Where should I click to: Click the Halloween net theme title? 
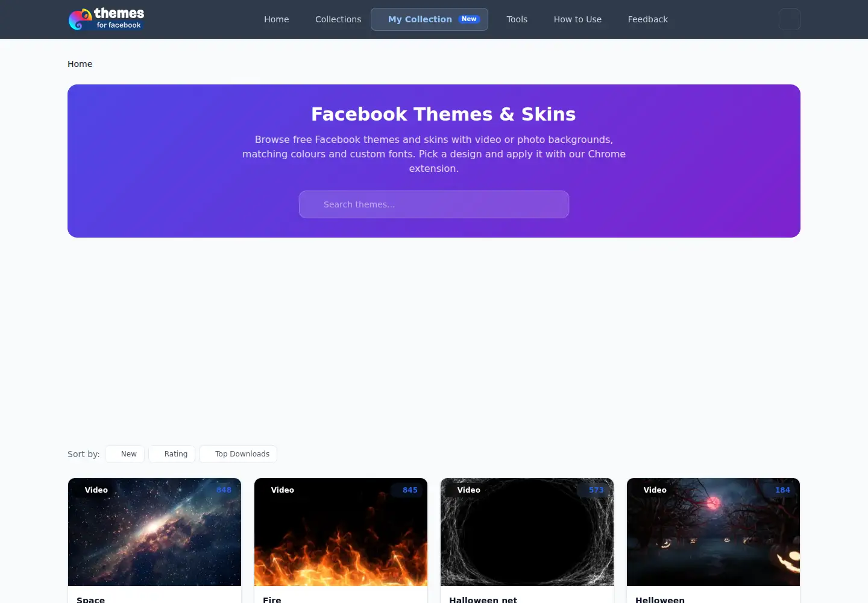coord(483,599)
